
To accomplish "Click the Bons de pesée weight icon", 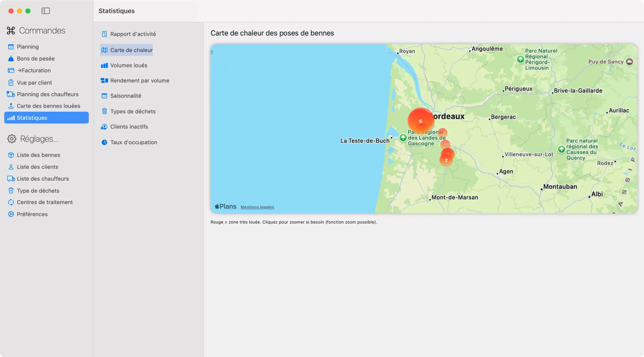I will click(x=11, y=59).
